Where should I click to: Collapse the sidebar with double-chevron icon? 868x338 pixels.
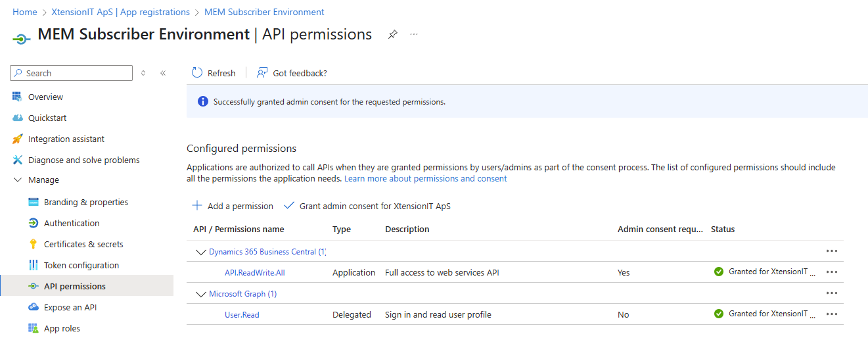[x=163, y=73]
